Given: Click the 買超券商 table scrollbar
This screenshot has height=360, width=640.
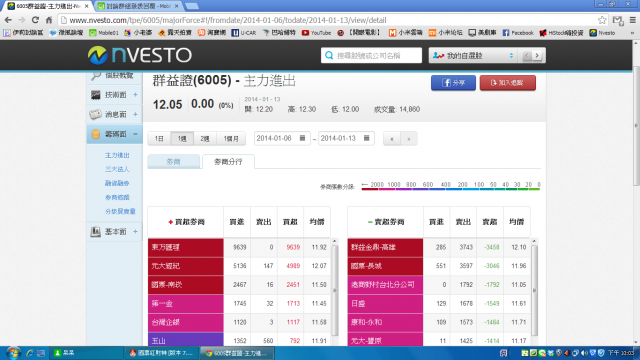Looking at the screenshot, I should (335, 290).
